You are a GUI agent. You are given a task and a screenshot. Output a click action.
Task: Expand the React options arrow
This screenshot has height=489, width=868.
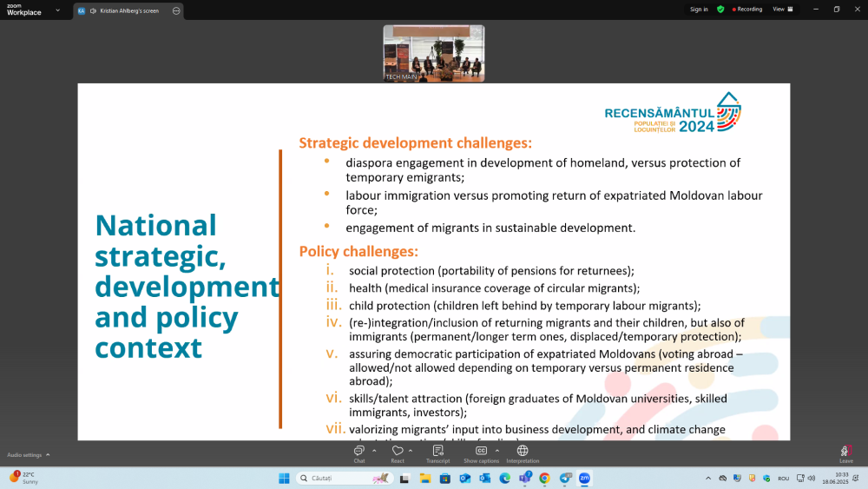(411, 451)
